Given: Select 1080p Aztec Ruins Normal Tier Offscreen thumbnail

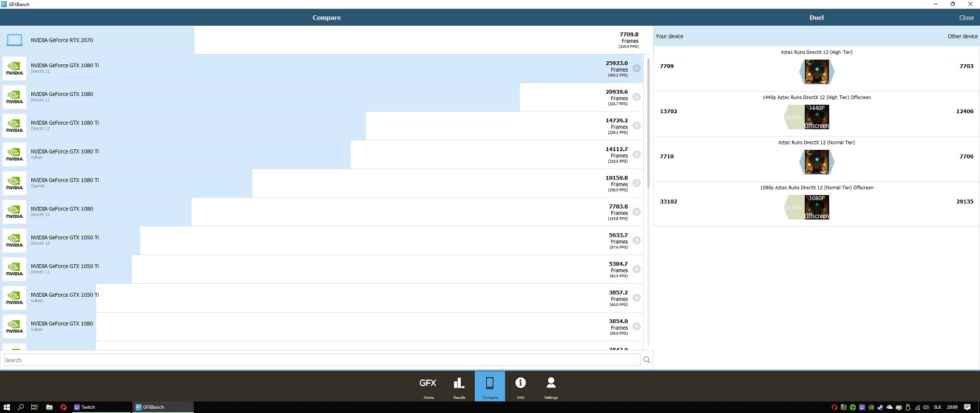Looking at the screenshot, I should tap(816, 207).
